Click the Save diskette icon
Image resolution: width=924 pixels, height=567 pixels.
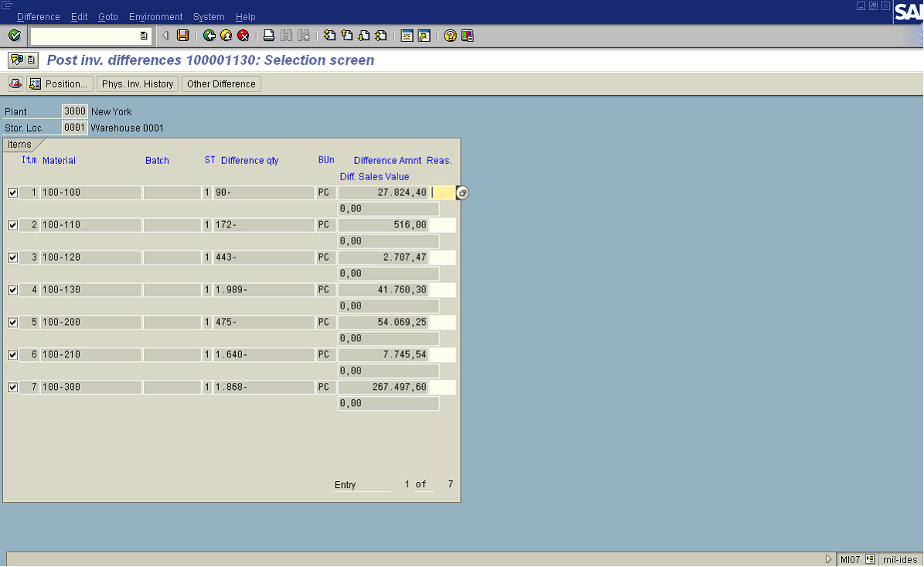182,36
